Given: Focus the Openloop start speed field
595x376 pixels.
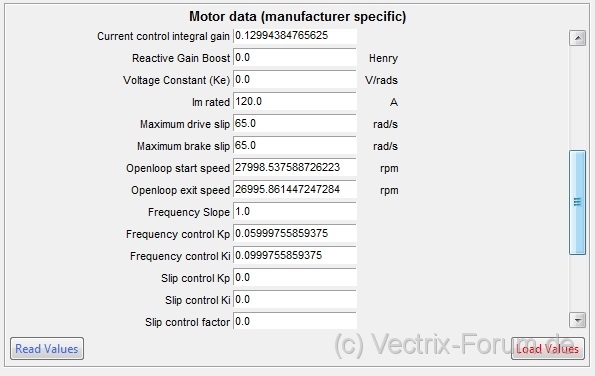Looking at the screenshot, I should point(295,168).
